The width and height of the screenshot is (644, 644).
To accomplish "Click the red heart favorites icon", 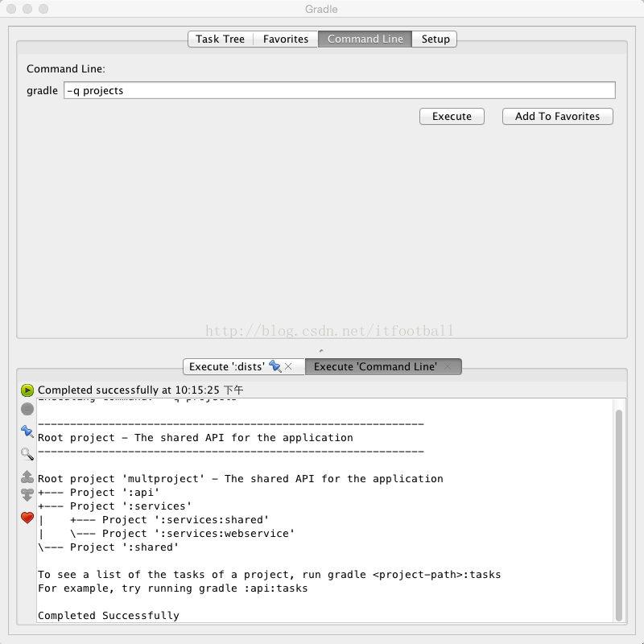I will (27, 518).
